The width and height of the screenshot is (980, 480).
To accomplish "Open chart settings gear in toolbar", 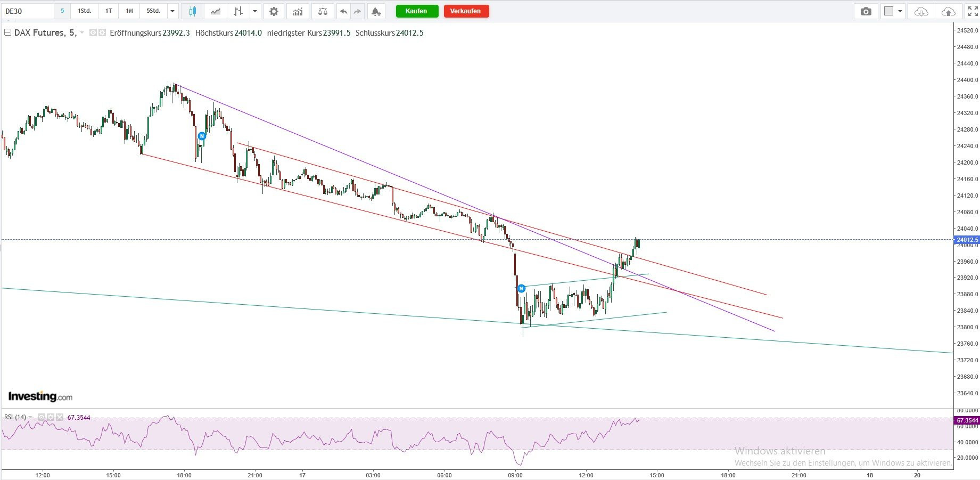I will coord(274,11).
